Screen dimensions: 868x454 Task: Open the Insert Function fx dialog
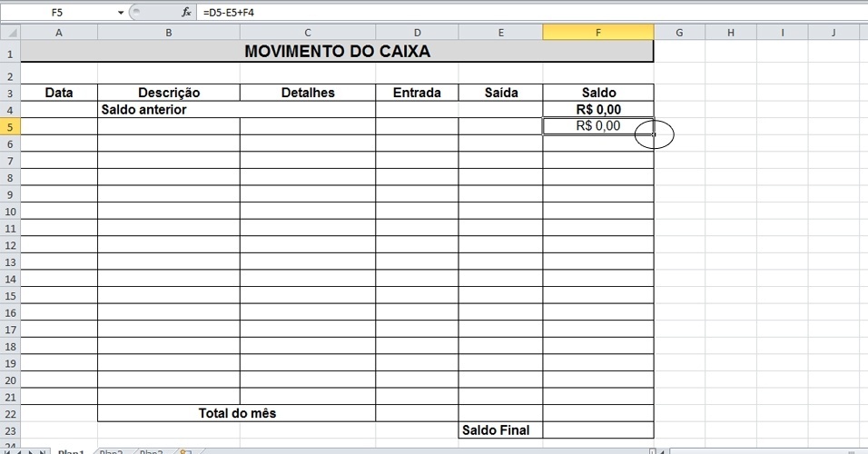tap(186, 12)
